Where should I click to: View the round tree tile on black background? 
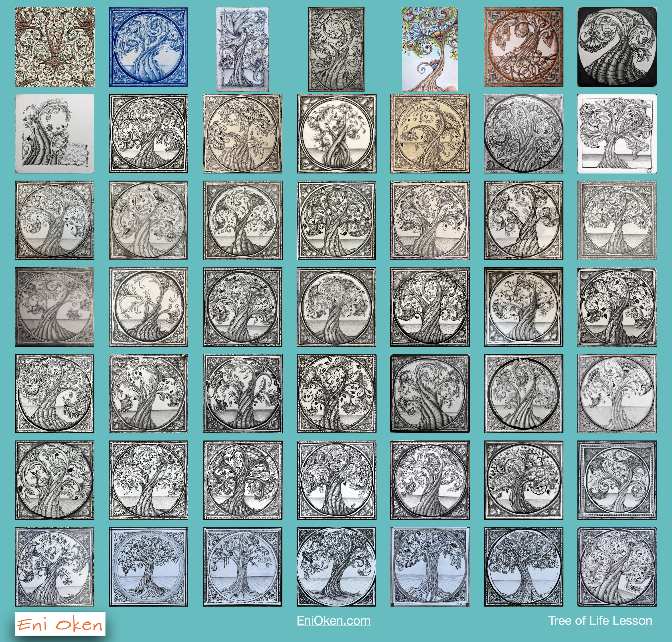point(617,47)
